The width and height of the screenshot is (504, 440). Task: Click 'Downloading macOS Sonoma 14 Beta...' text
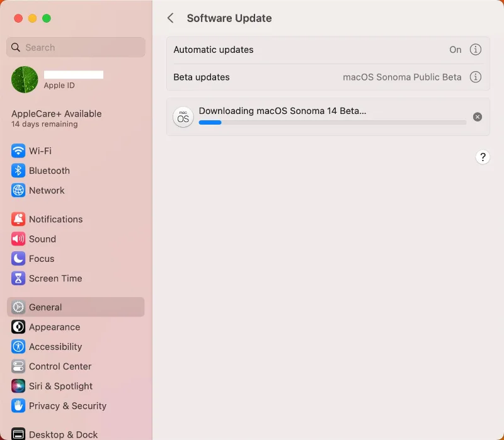point(282,111)
